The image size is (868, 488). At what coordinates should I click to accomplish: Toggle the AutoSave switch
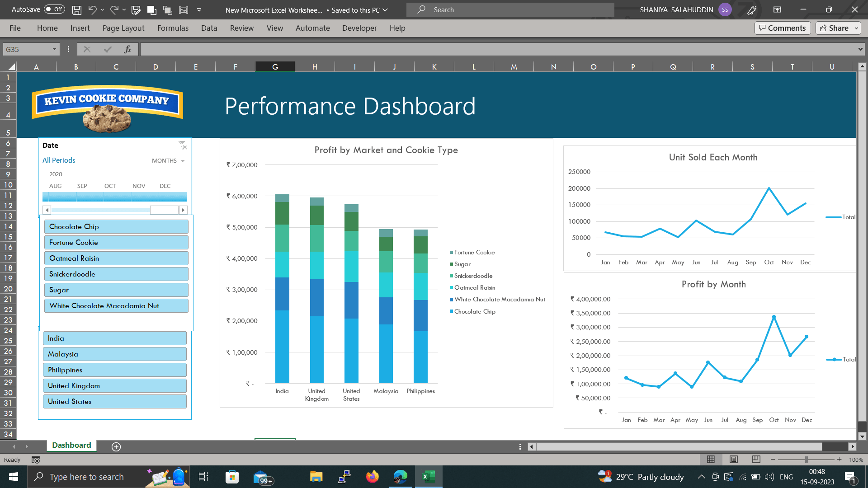(54, 9)
